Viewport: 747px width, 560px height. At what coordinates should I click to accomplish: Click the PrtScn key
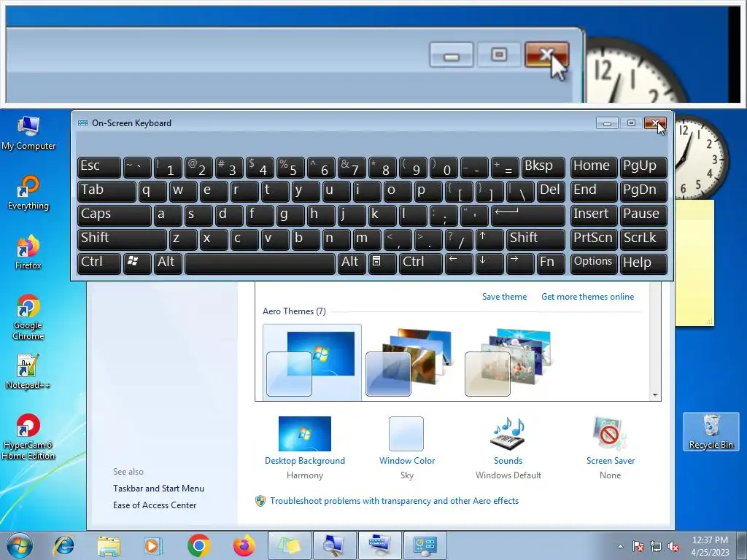[593, 239]
